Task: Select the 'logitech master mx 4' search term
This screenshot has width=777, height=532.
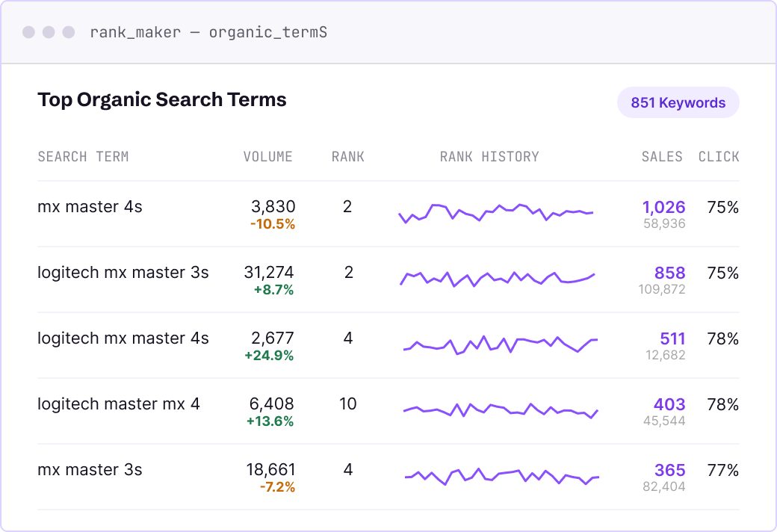Action: tap(119, 404)
